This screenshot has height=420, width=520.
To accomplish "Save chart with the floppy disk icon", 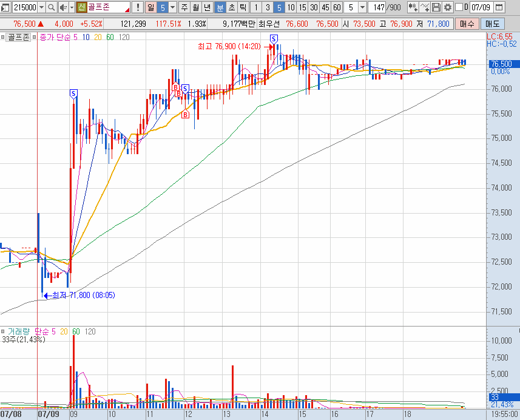I will (436, 7).
